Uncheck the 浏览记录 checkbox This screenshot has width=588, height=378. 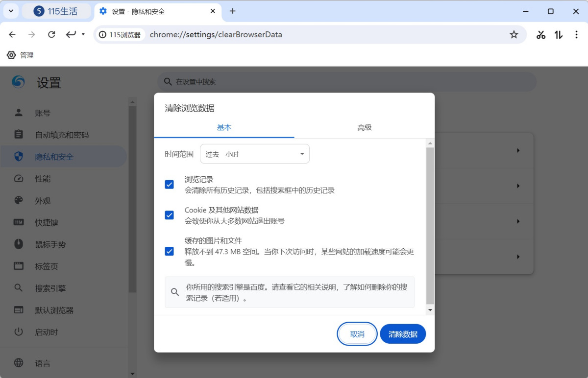point(170,185)
